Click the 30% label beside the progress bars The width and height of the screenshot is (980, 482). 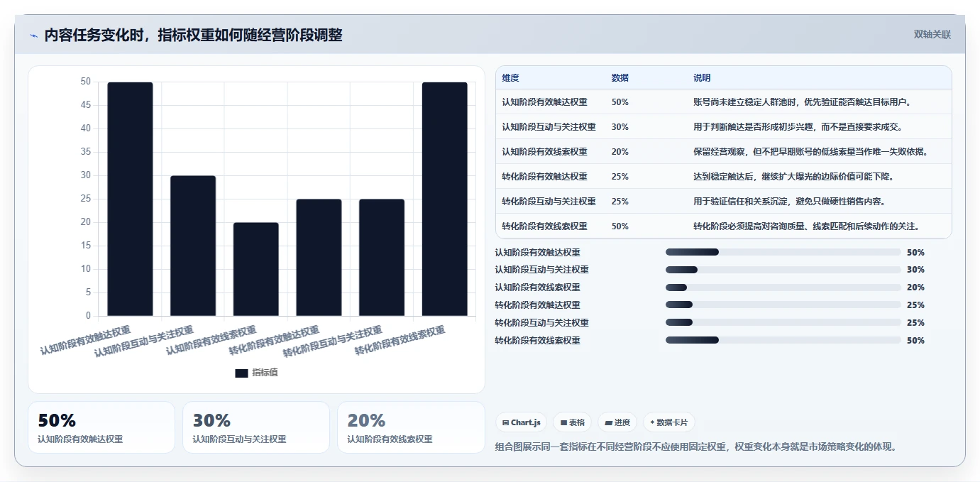coord(915,270)
